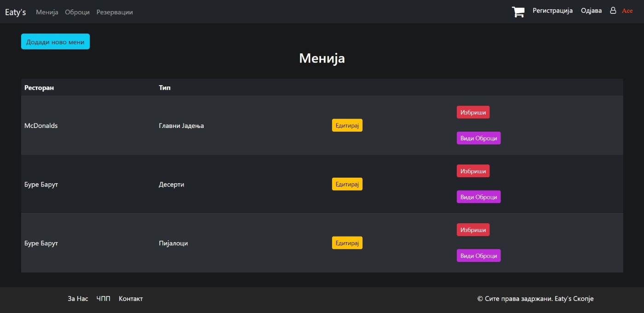Open the Оброци navigation item

pyautogui.click(x=77, y=12)
